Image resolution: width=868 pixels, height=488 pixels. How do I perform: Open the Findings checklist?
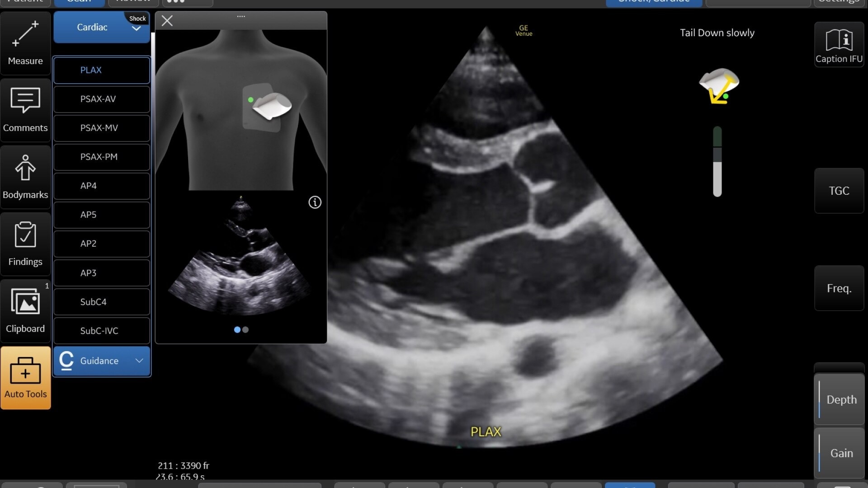click(25, 244)
